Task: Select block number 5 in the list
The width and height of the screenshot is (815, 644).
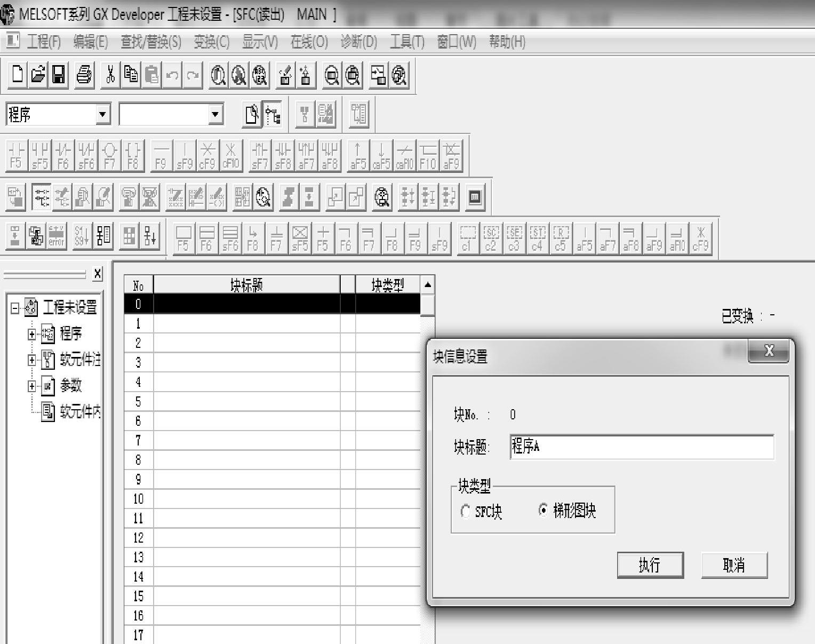Action: pos(272,401)
